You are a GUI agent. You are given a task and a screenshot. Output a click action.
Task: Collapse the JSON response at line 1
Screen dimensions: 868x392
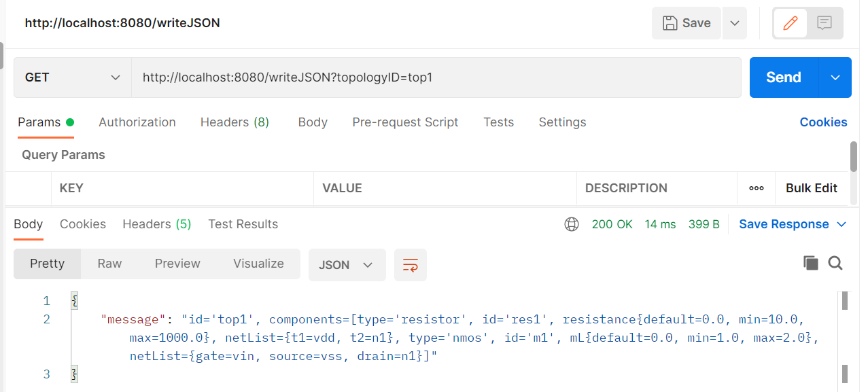click(74, 300)
